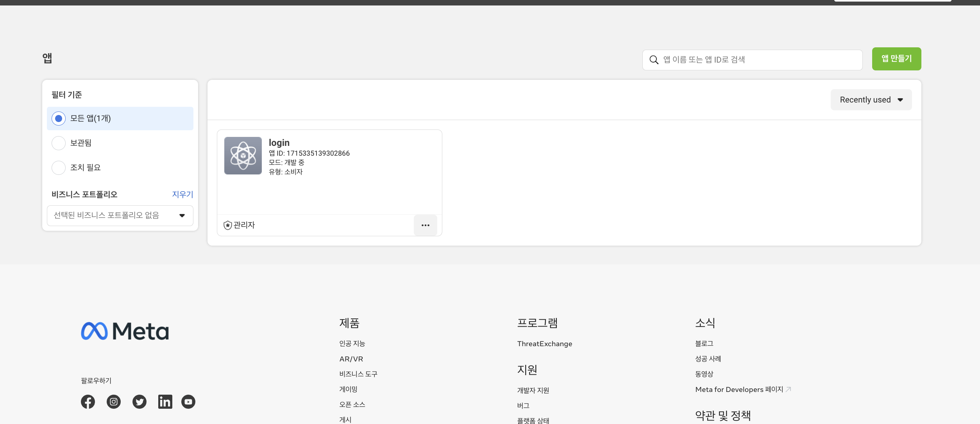This screenshot has width=980, height=424.
Task: Click the Twitter bird icon
Action: tap(139, 402)
